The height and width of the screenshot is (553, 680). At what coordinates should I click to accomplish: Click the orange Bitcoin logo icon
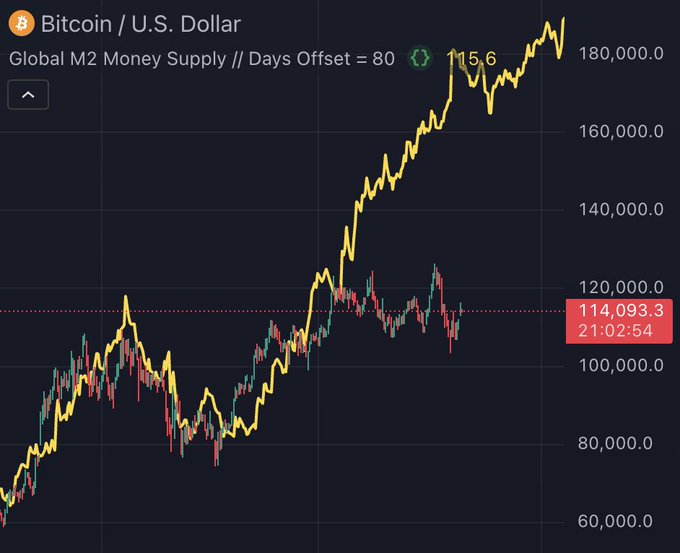(20, 23)
